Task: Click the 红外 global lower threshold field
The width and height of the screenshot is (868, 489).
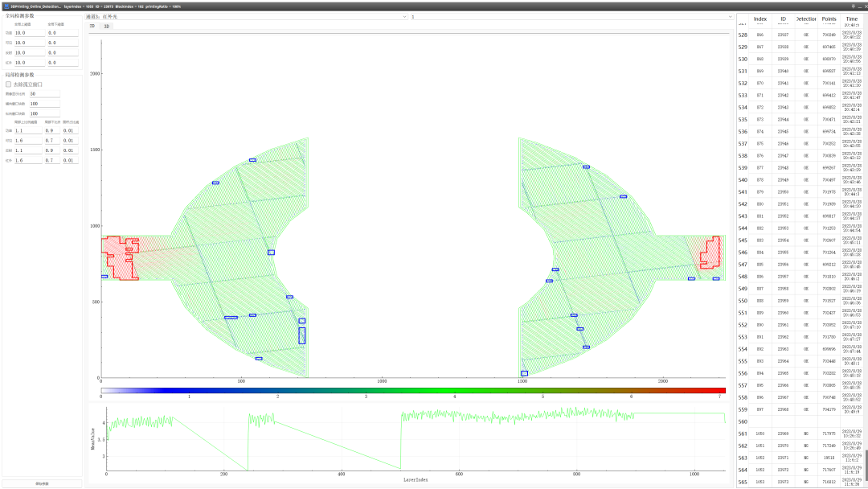Action: [63, 63]
